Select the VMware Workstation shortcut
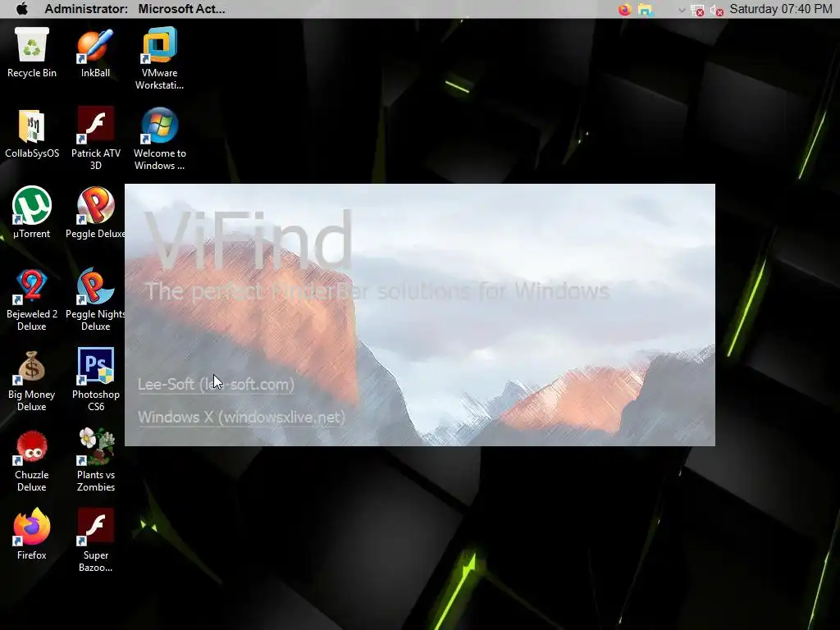This screenshot has width=840, height=630. tap(160, 58)
